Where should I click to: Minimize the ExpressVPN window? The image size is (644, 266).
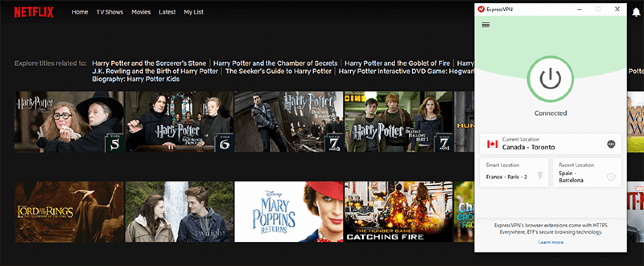tap(580, 9)
